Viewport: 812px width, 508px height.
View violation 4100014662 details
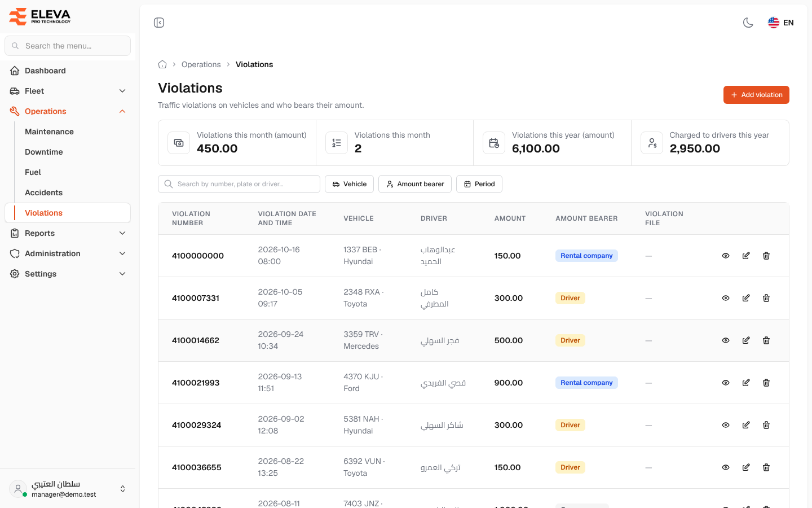[x=726, y=340]
